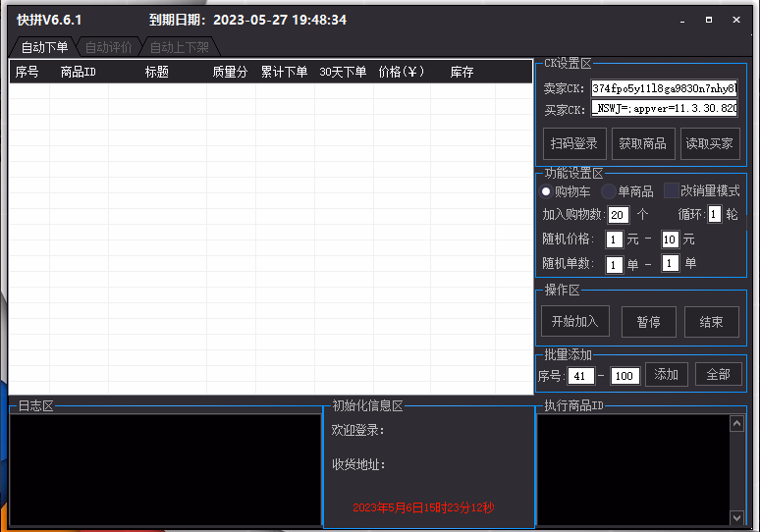Click the 累计下单 column header
760x532 pixels.
click(x=285, y=73)
